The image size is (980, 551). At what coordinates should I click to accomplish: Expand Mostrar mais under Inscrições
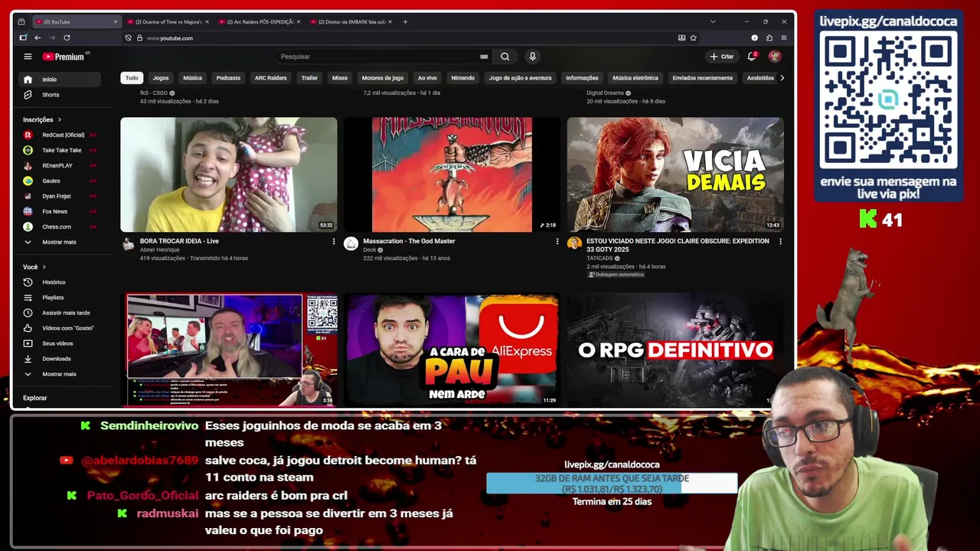point(60,242)
